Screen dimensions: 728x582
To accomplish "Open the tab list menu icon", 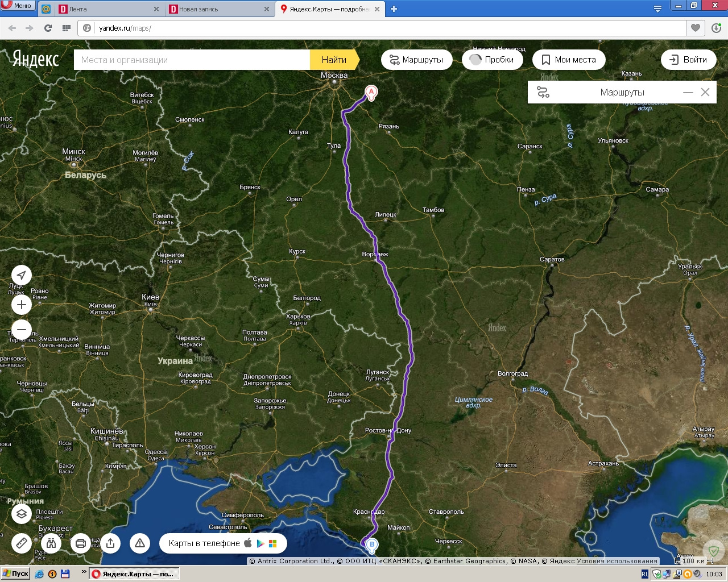I will pos(657,9).
